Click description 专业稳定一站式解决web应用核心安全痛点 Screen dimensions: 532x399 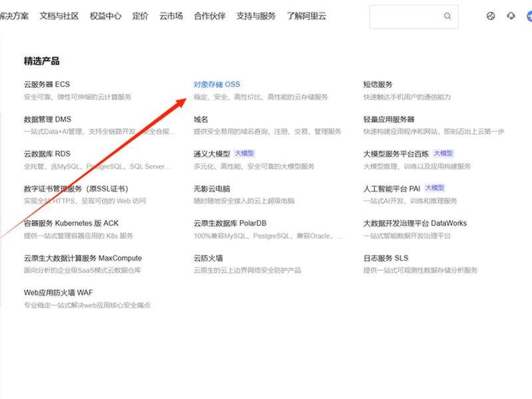pyautogui.click(x=87, y=305)
